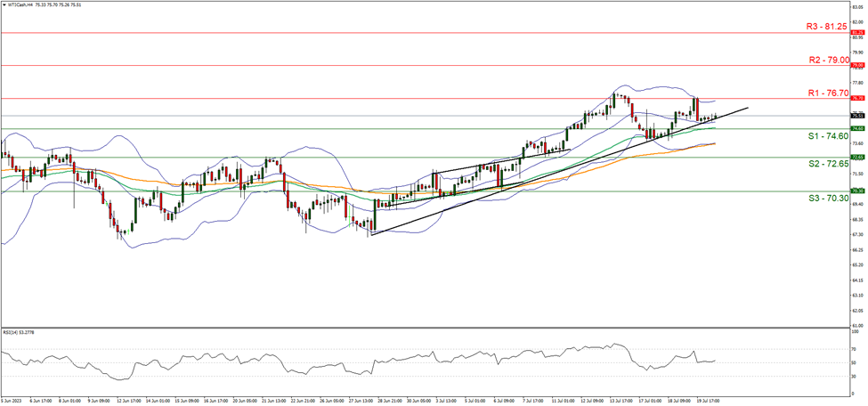
Task: Click the WTICash,H4 chart title text
Action: [20, 4]
